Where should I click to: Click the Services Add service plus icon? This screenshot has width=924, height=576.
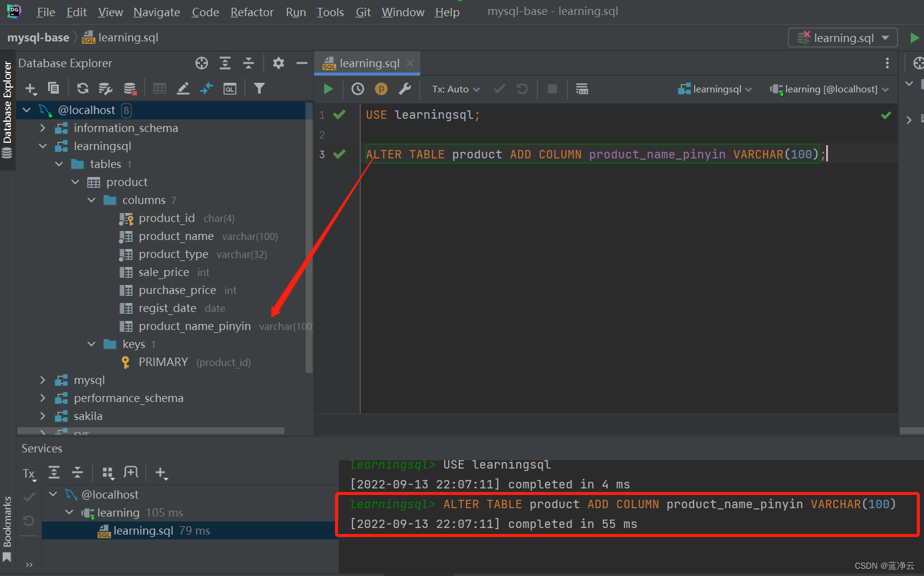pos(161,473)
